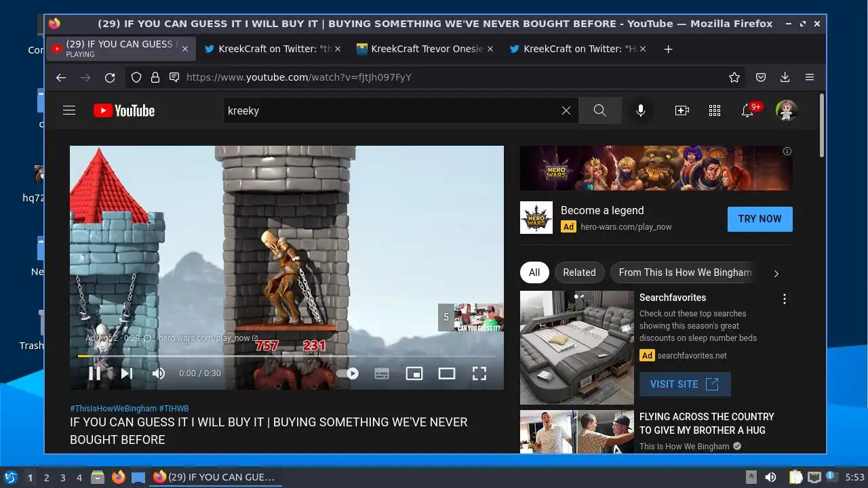This screenshot has height=488, width=868.
Task: Select the 'Related' filter chip
Action: (579, 272)
